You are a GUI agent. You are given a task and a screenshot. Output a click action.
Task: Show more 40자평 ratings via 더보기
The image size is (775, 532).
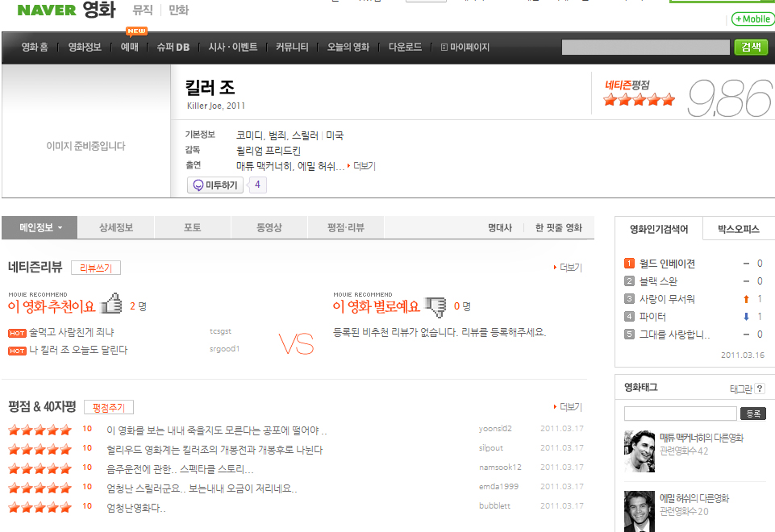[568, 407]
